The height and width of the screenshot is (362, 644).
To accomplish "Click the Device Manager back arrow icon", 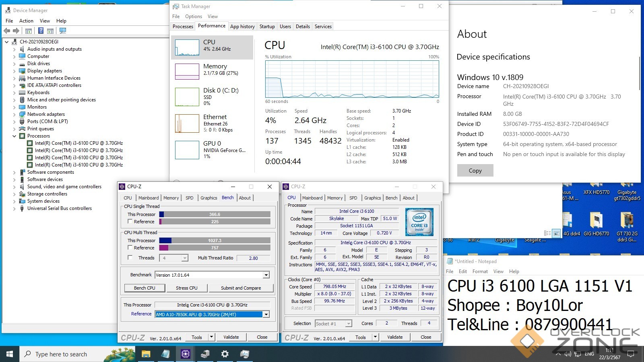I will click(7, 31).
